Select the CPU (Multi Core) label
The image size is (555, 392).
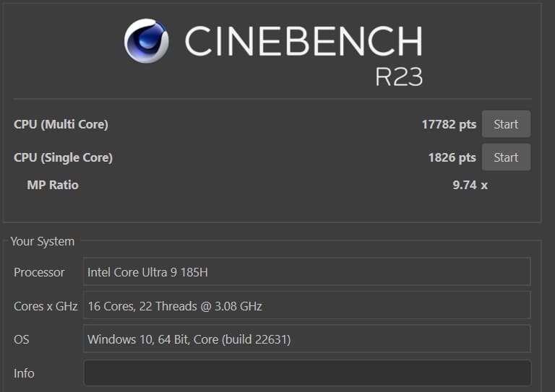point(61,124)
